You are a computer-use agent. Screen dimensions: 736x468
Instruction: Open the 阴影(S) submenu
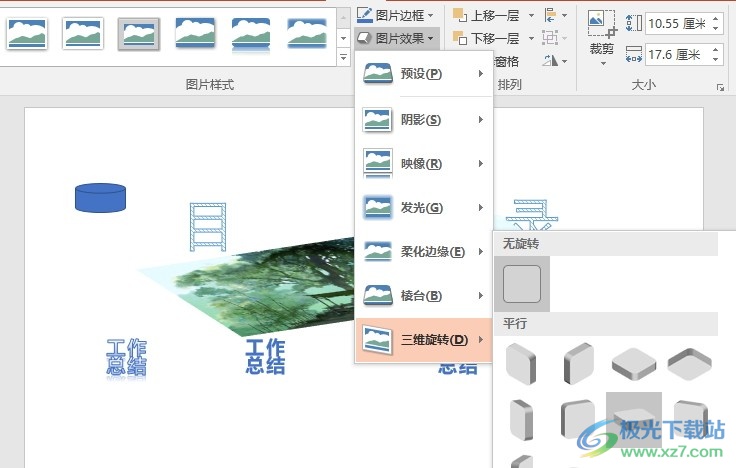tap(424, 120)
